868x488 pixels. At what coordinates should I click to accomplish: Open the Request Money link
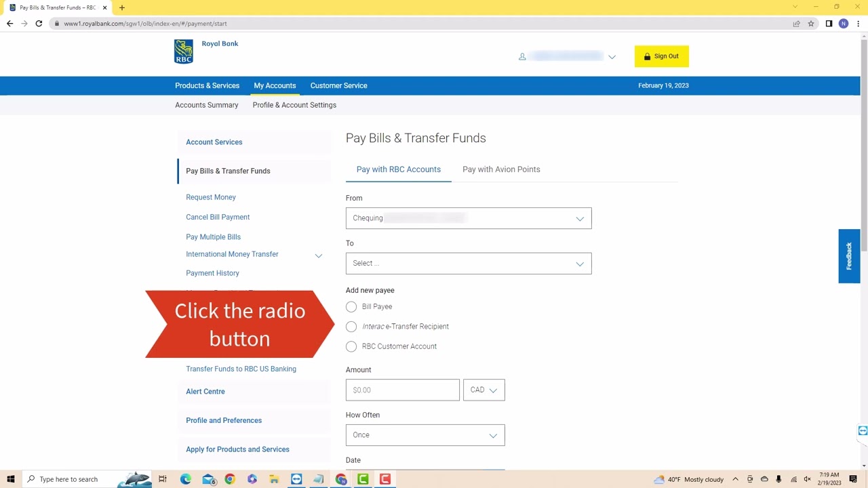[x=211, y=197]
